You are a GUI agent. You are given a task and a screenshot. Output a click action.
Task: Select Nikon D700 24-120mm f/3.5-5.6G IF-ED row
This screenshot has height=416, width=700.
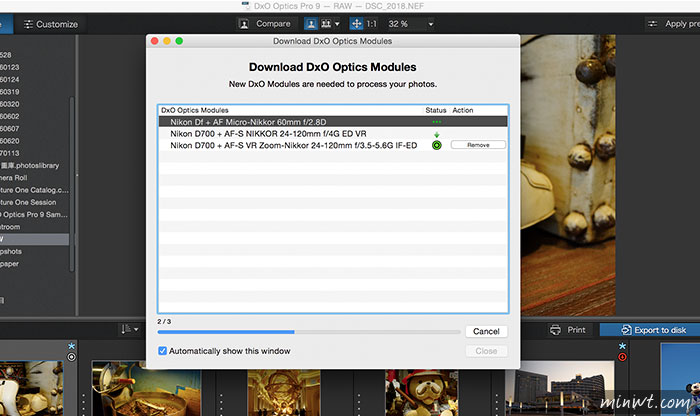(x=333, y=145)
